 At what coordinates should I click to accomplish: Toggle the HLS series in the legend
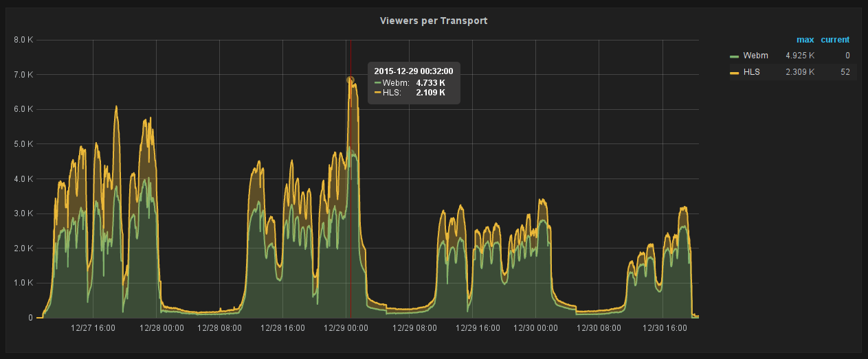(751, 72)
